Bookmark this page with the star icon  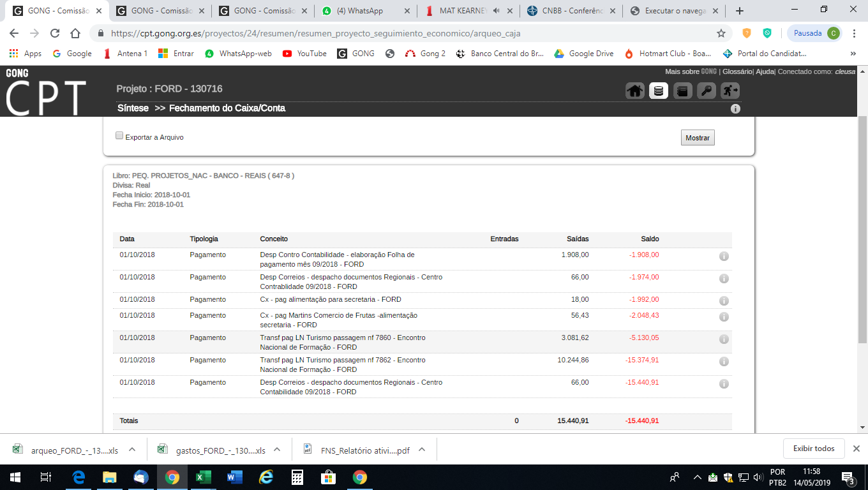[x=721, y=33]
